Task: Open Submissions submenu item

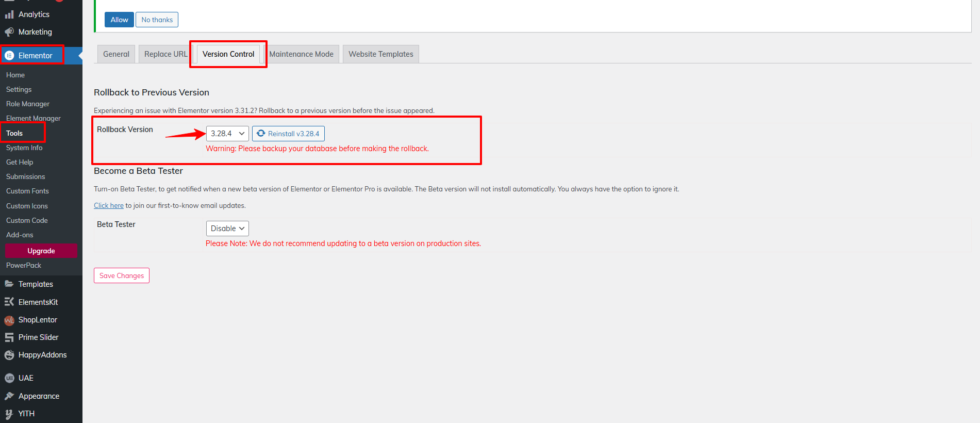Action: 26,176
